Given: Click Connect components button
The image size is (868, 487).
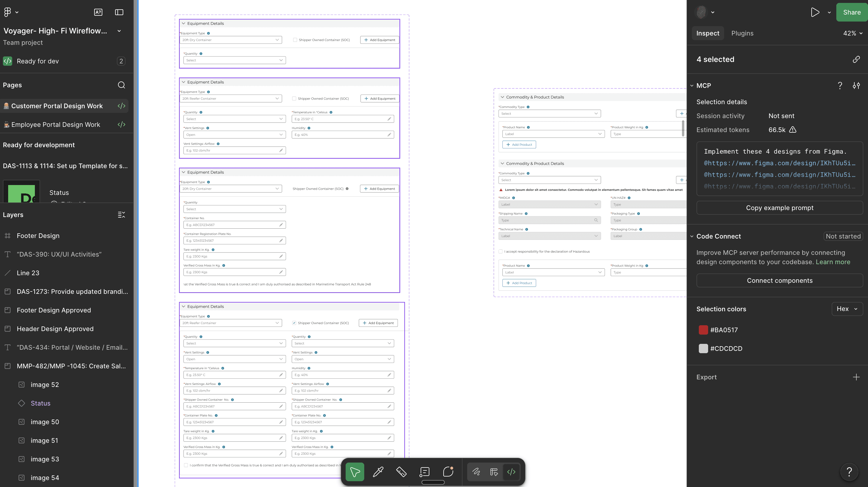Looking at the screenshot, I should coord(779,281).
